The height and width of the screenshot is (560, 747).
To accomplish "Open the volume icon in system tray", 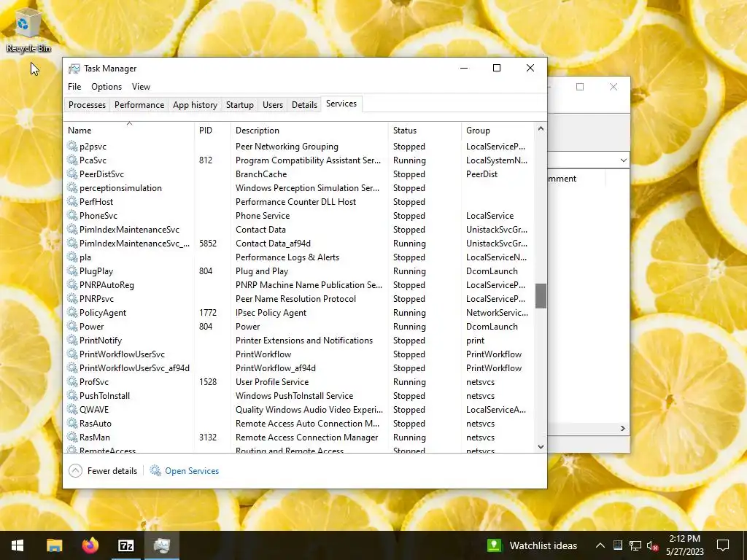I will (x=653, y=545).
